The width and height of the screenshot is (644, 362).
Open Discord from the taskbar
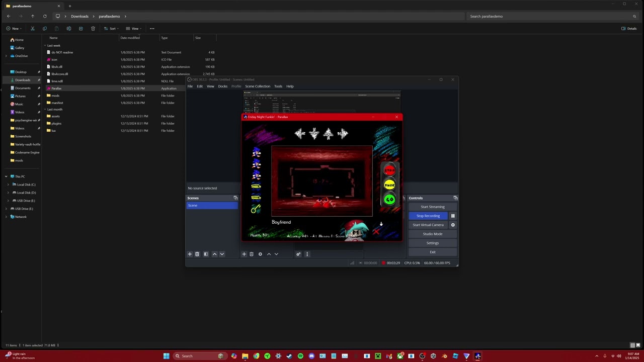pyautogui.click(x=311, y=356)
